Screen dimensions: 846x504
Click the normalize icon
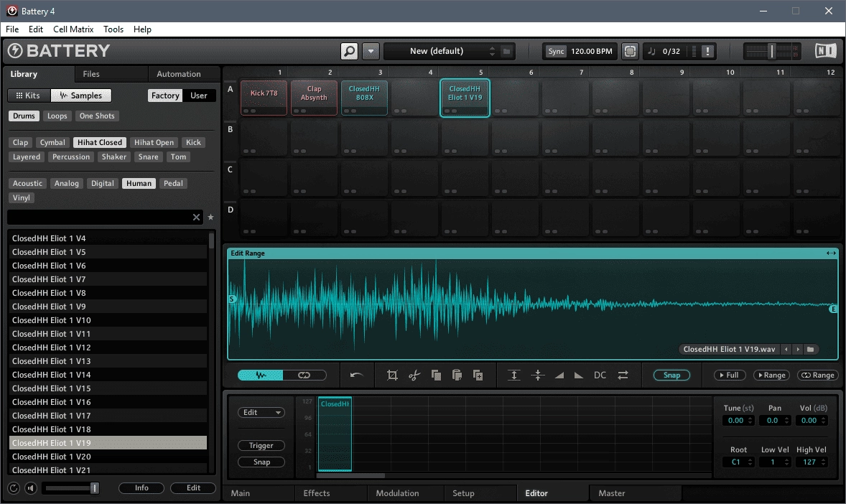point(514,375)
